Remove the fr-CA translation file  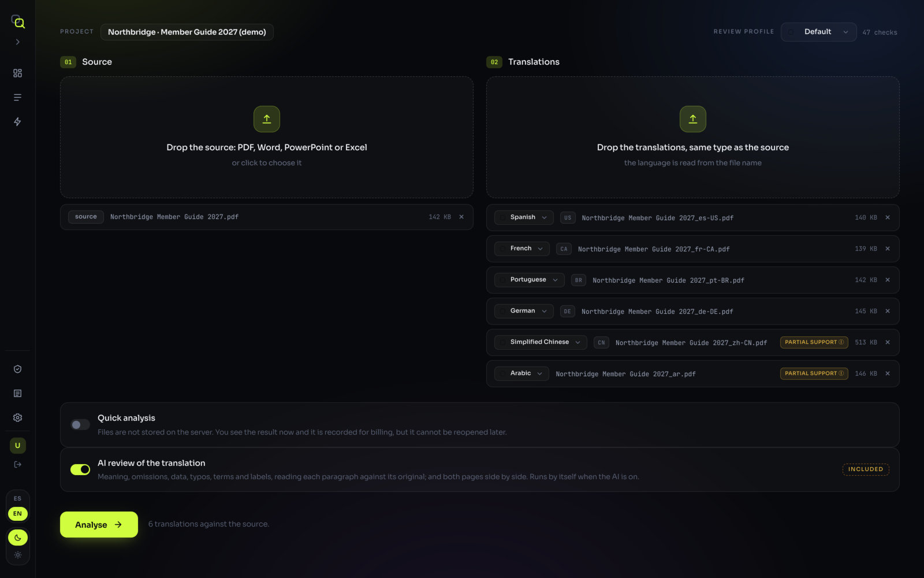[x=888, y=249]
